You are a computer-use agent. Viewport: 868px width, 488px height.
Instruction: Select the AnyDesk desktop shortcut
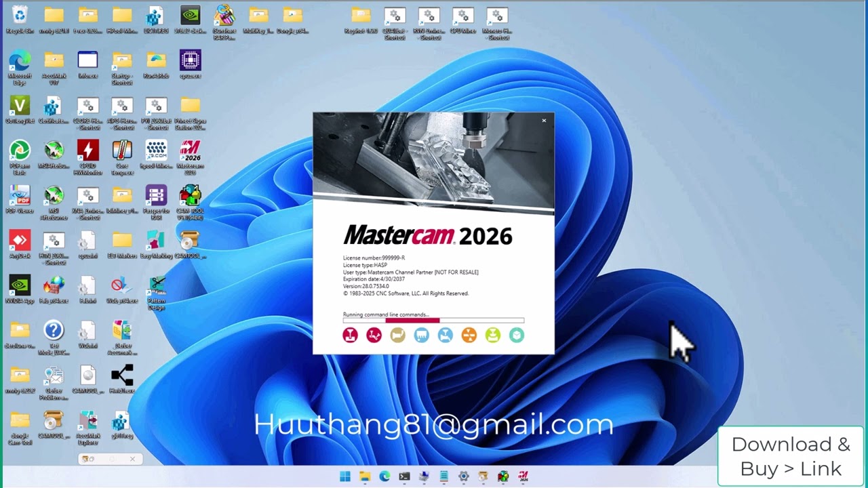20,245
